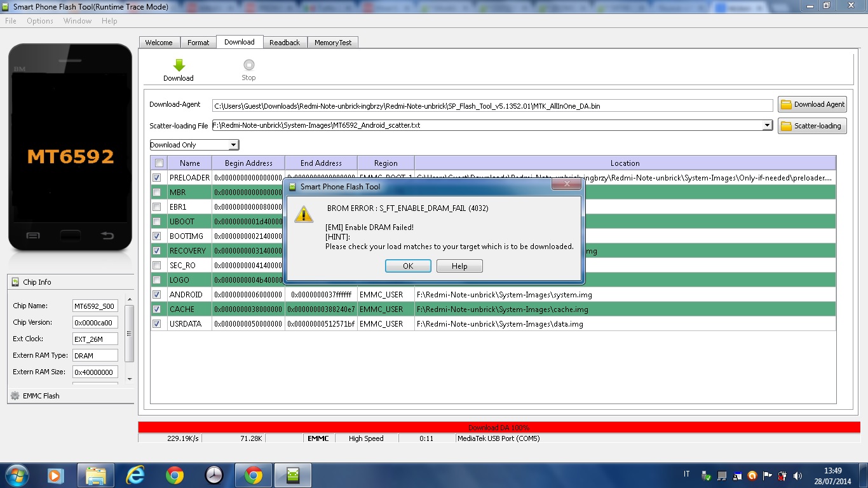
Task: Click the orange Avast tray icon
Action: [x=752, y=475]
